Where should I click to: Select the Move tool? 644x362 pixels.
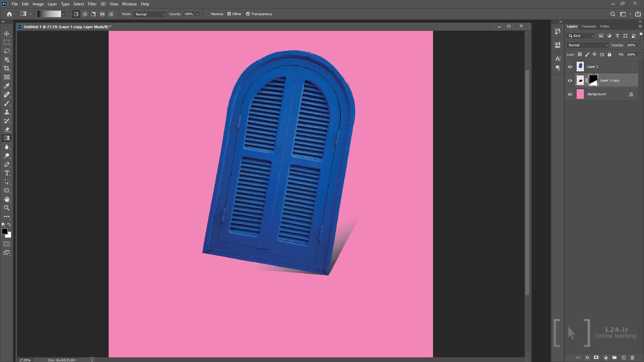tap(7, 34)
